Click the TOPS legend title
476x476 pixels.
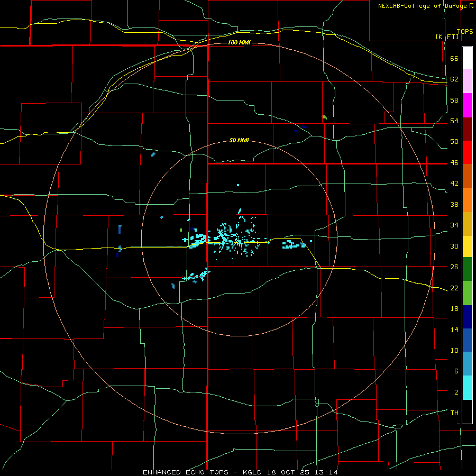click(465, 32)
